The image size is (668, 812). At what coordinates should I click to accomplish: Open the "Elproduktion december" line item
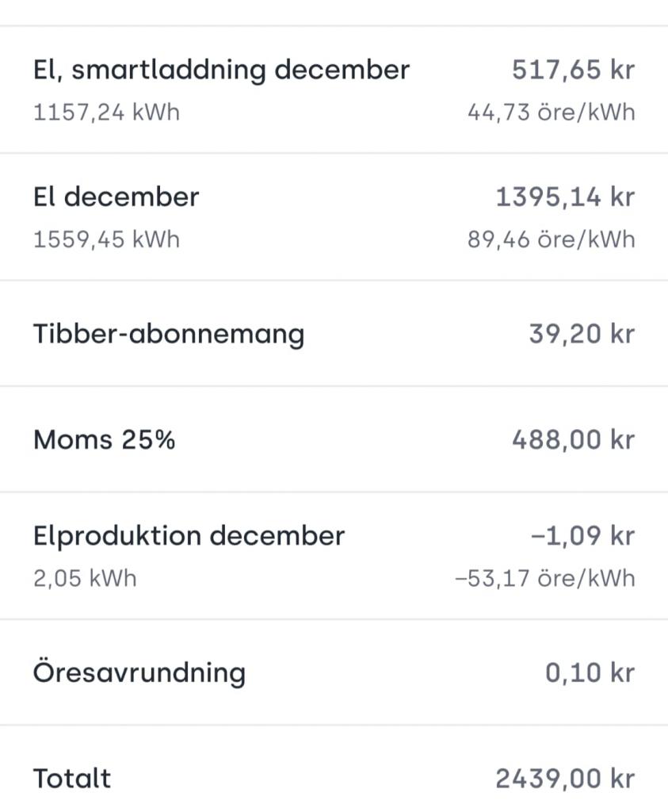pos(189,536)
